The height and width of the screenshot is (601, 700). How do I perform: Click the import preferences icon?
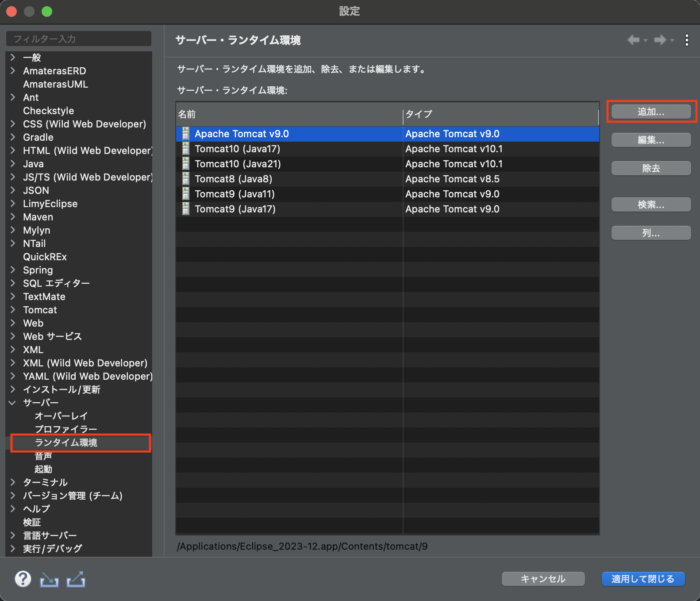click(x=49, y=579)
